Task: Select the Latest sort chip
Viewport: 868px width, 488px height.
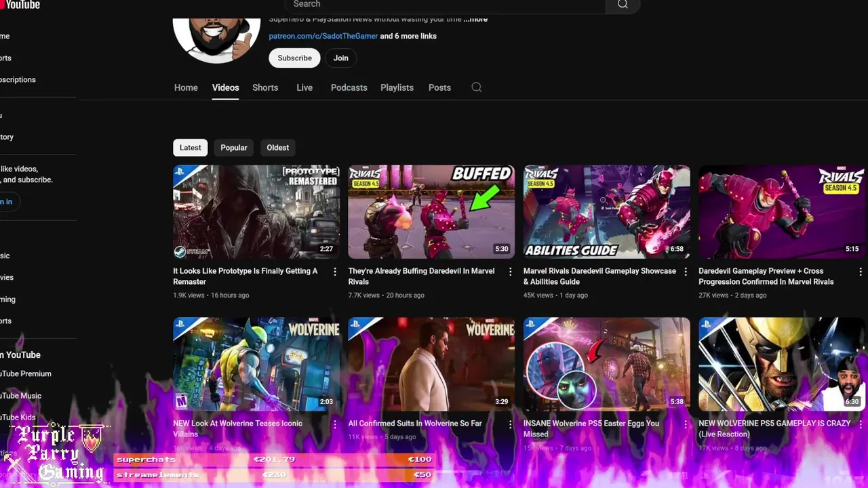Action: 191,148
